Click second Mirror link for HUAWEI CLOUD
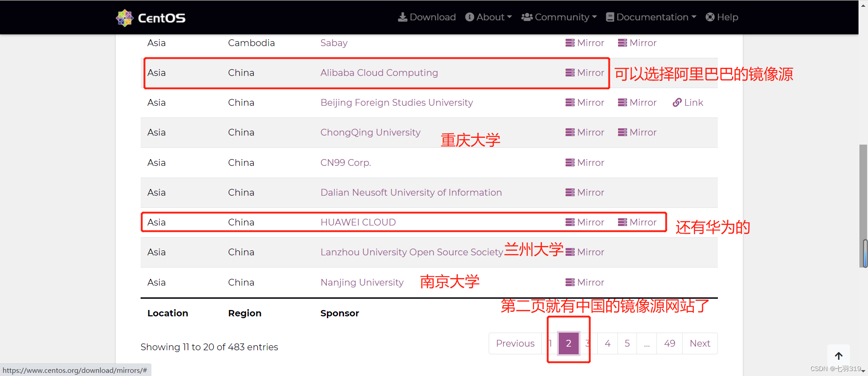868x376 pixels. pos(637,222)
